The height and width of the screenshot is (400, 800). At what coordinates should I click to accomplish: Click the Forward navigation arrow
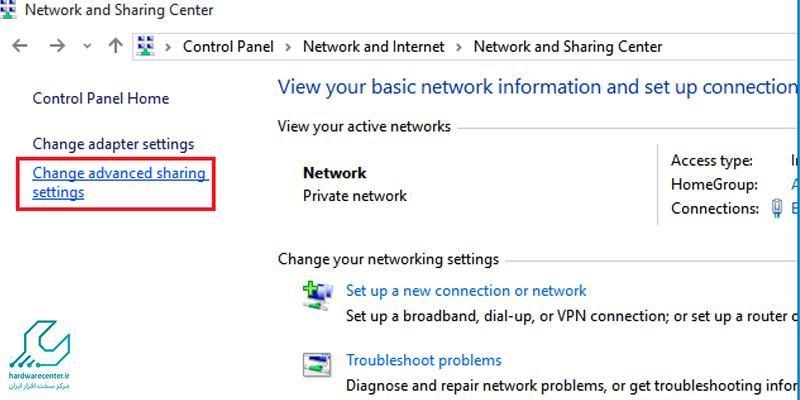tap(57, 46)
